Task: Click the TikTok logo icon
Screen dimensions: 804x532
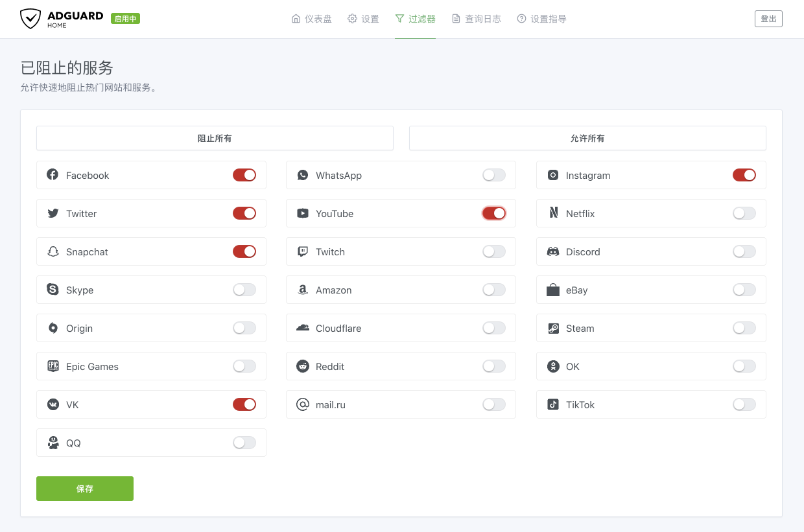Action: 553,404
